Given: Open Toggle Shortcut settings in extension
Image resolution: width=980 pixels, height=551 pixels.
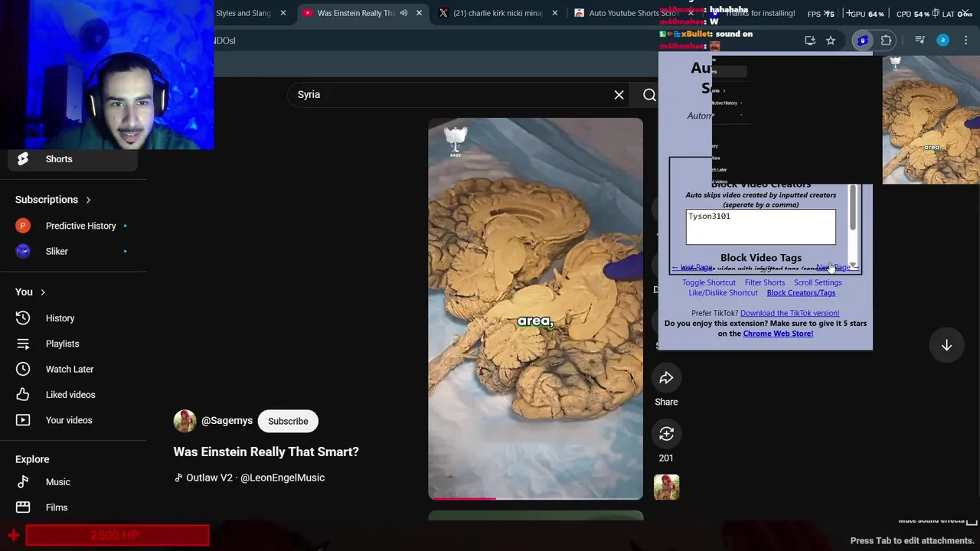Looking at the screenshot, I should coord(709,282).
